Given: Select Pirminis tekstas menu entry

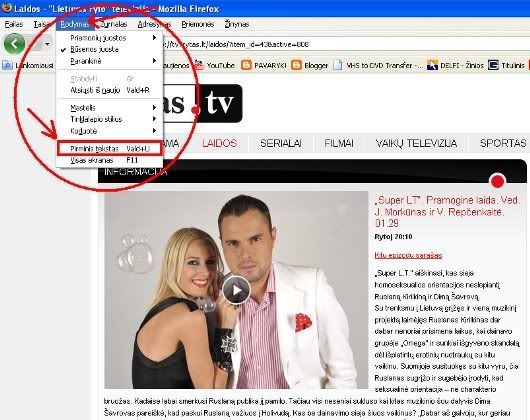Looking at the screenshot, I should 110,148.
